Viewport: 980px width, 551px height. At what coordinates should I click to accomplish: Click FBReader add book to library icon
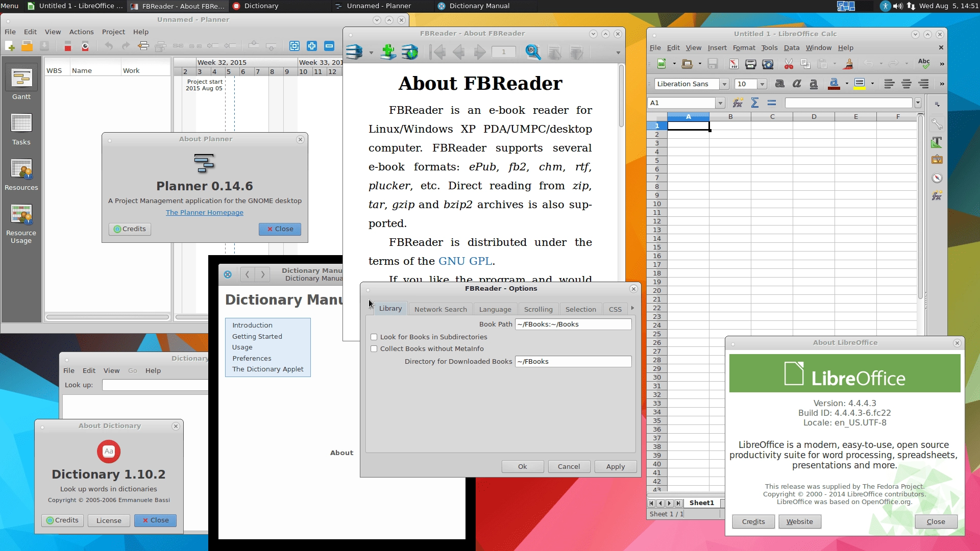coord(388,52)
